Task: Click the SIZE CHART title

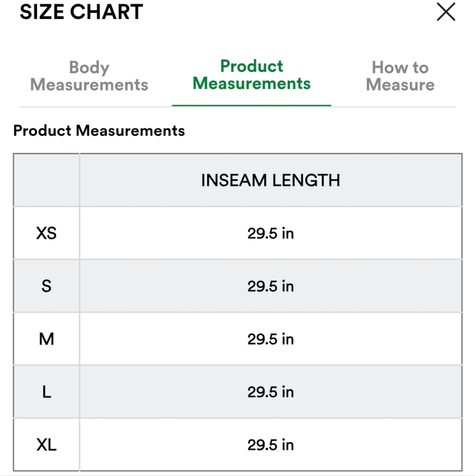Action: pyautogui.click(x=81, y=12)
